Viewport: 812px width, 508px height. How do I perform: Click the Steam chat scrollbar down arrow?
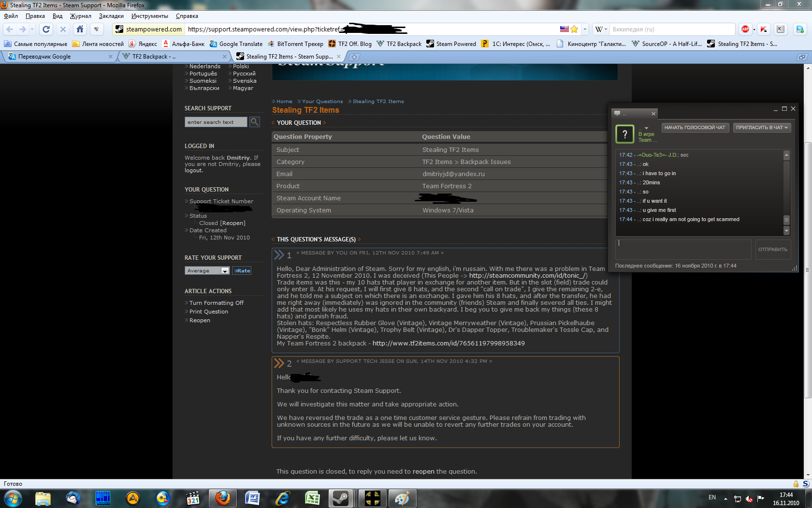click(786, 231)
